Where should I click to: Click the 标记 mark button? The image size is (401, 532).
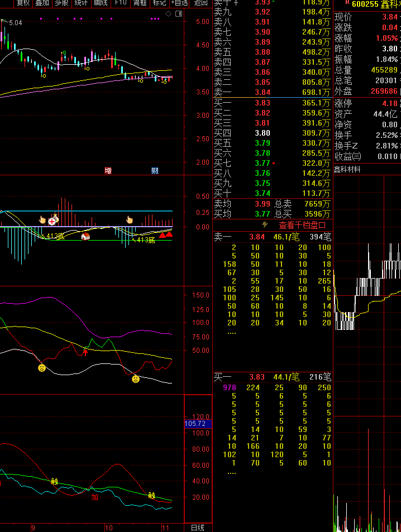coord(160,3)
